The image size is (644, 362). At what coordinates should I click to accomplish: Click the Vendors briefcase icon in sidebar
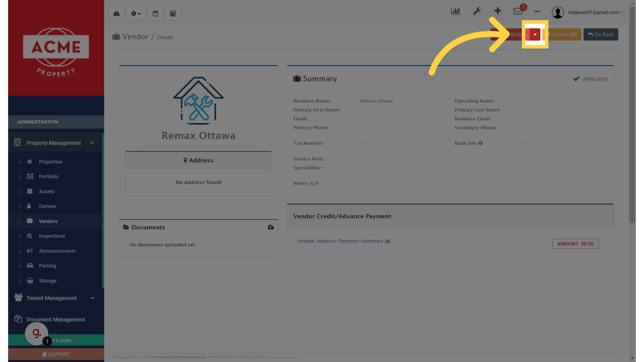point(30,221)
